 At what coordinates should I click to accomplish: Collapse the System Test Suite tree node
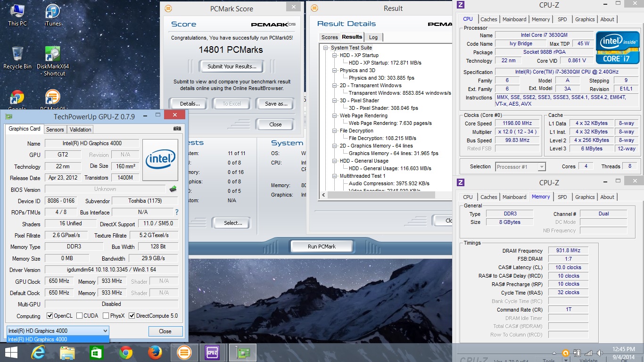pos(325,48)
